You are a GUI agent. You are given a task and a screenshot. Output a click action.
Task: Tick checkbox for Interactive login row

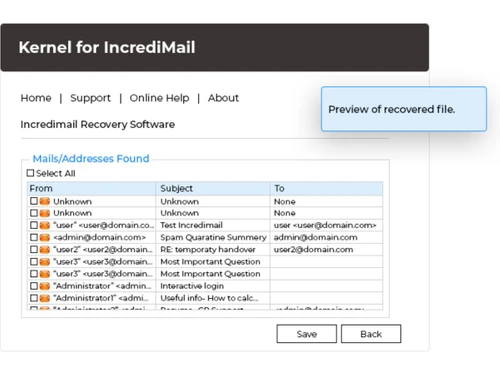[34, 286]
